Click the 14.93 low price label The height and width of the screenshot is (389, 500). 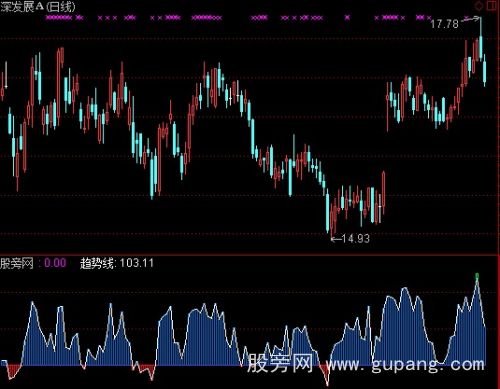356,238
